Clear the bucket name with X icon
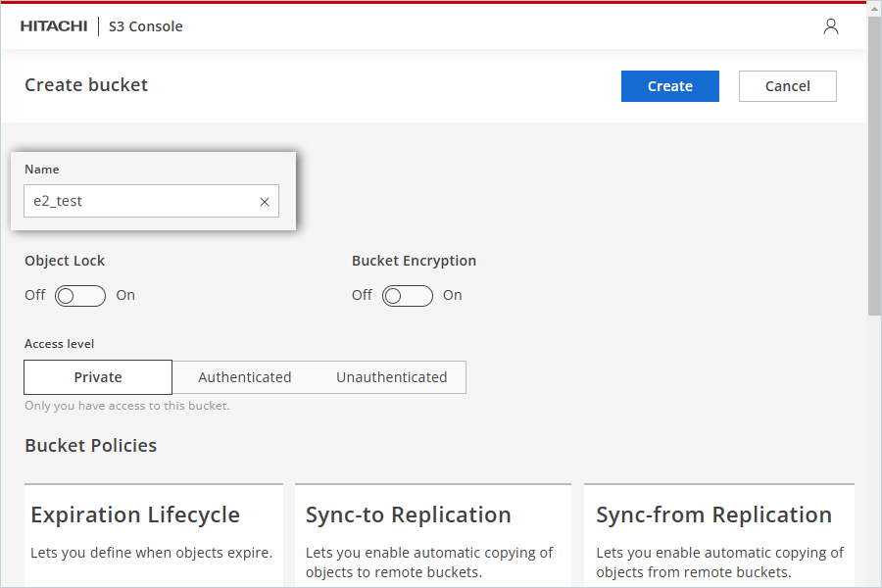The height and width of the screenshot is (588, 882). [x=265, y=202]
